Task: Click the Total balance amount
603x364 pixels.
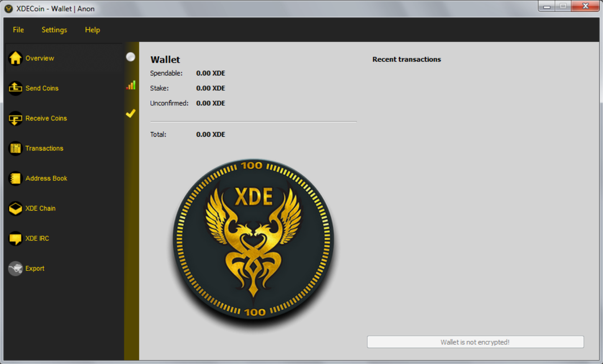Action: point(210,134)
